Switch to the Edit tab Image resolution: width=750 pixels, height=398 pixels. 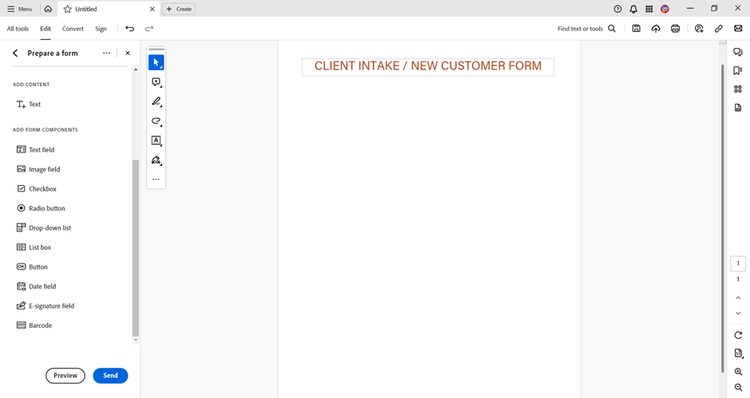click(45, 29)
